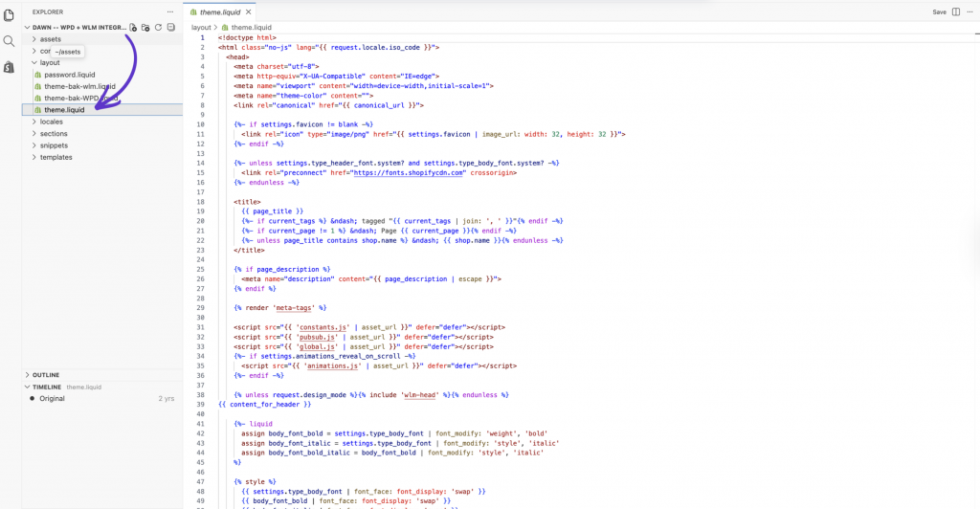Image resolution: width=980 pixels, height=509 pixels.
Task: Select the theme.liquid editor tab
Action: (219, 11)
